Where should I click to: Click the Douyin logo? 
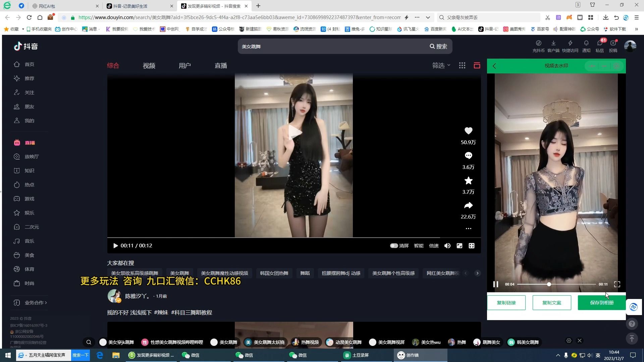tap(26, 46)
